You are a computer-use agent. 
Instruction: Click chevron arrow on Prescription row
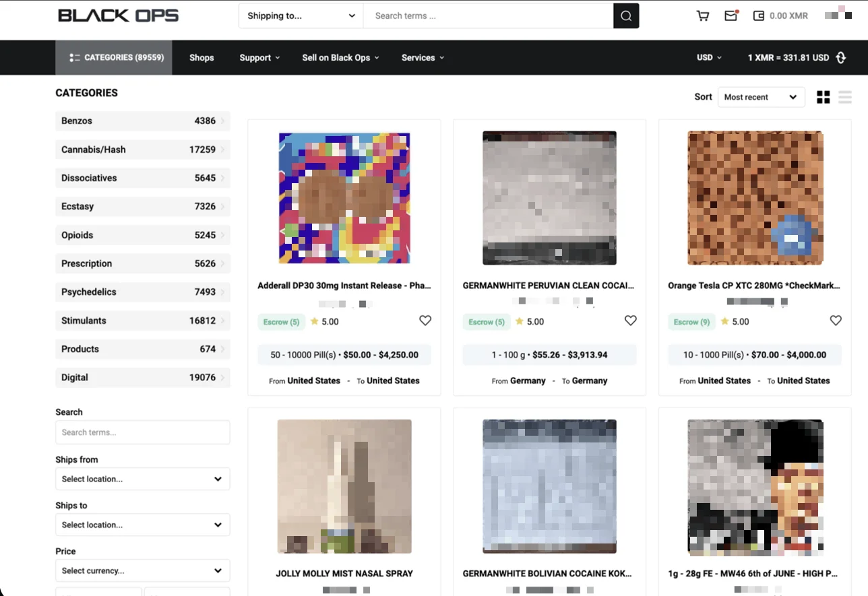pos(224,263)
